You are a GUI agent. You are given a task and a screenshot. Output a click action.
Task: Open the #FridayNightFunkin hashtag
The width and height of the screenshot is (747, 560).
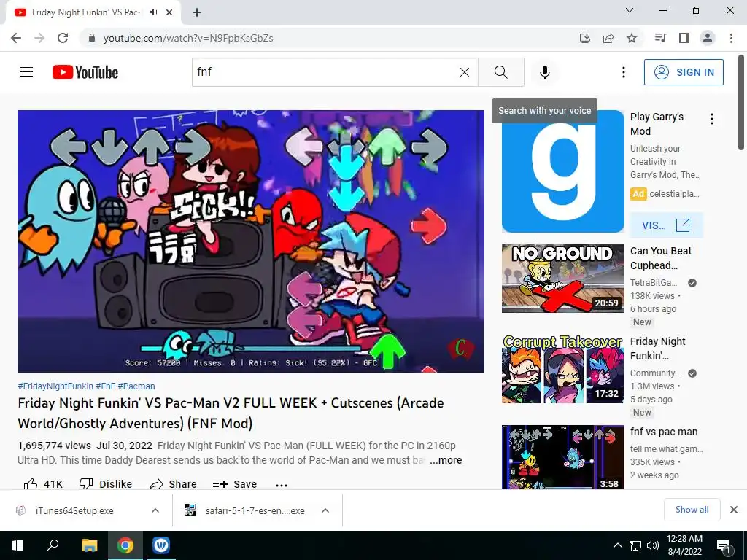pos(55,386)
